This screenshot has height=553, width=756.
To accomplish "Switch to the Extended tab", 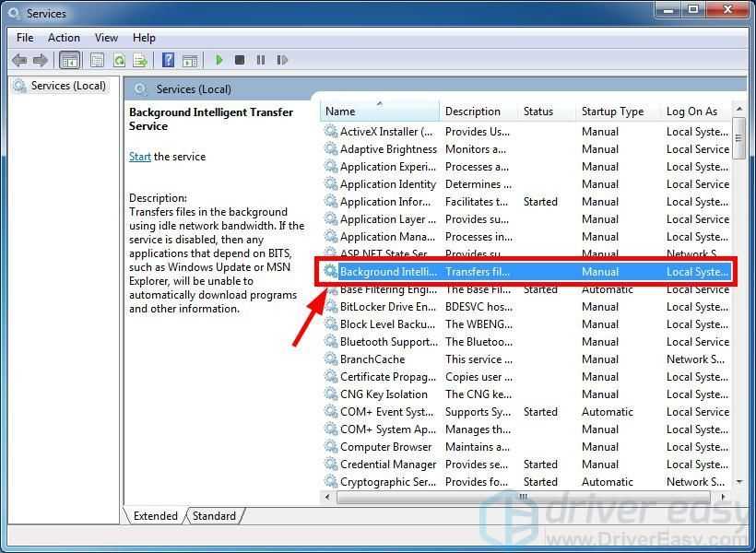I will pos(155,516).
